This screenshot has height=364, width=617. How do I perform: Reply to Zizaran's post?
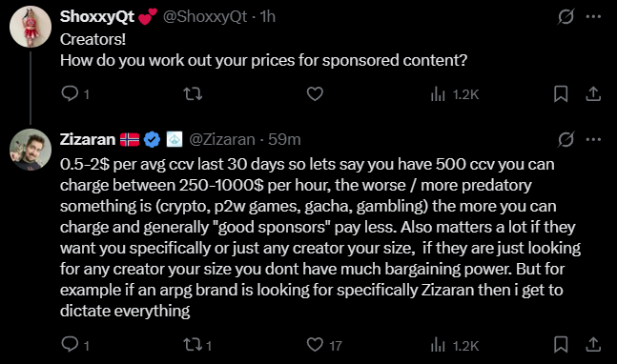pyautogui.click(x=71, y=345)
